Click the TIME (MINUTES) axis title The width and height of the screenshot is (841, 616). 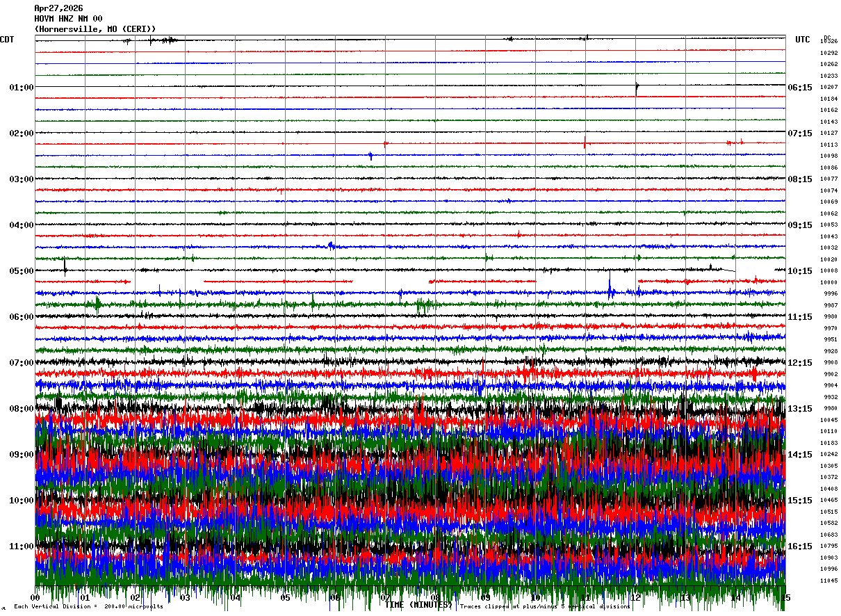418,606
